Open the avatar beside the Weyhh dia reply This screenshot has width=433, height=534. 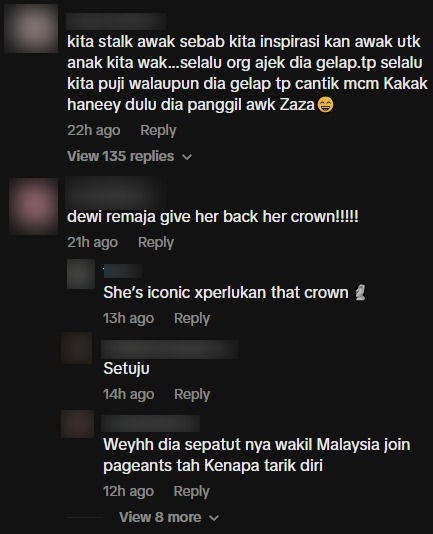pyautogui.click(x=77, y=424)
